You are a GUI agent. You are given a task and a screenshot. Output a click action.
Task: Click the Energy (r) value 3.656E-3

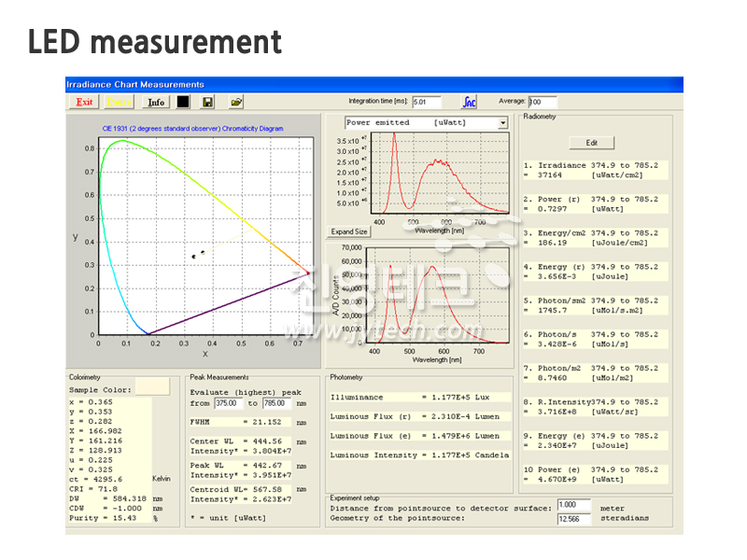pos(557,276)
